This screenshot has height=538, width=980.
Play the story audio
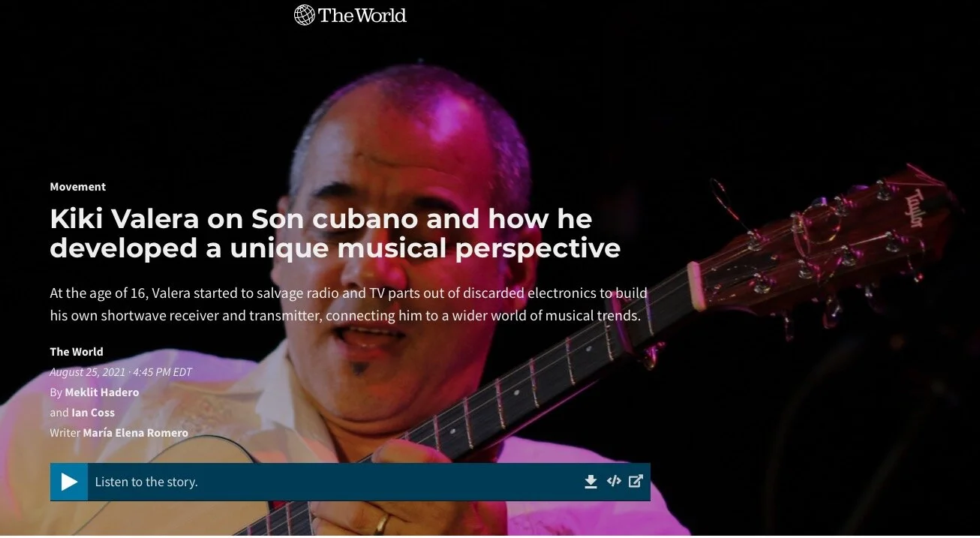69,482
